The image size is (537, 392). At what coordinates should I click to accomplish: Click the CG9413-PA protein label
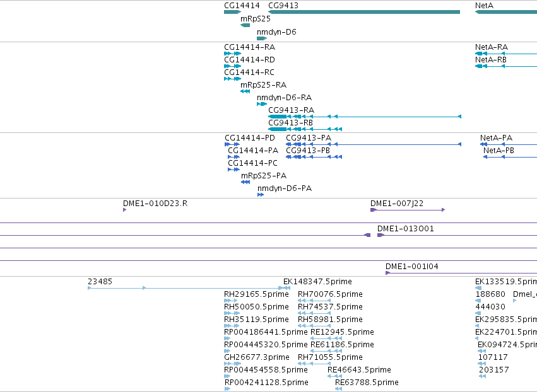pos(309,138)
